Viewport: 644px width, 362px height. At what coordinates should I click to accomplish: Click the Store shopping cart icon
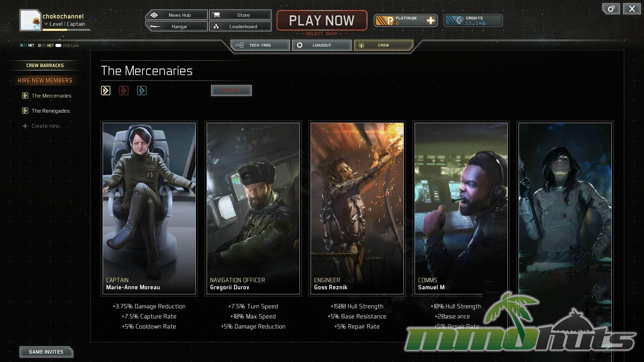pyautogui.click(x=216, y=15)
